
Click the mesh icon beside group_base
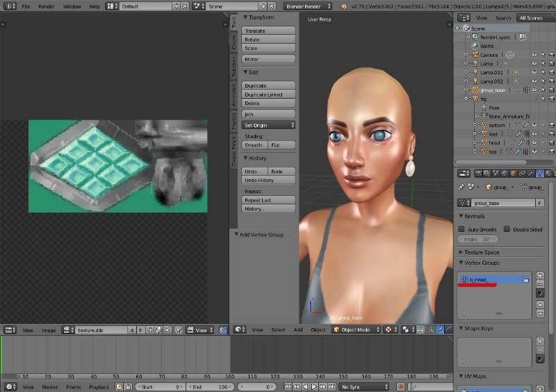pyautogui.click(x=475, y=90)
